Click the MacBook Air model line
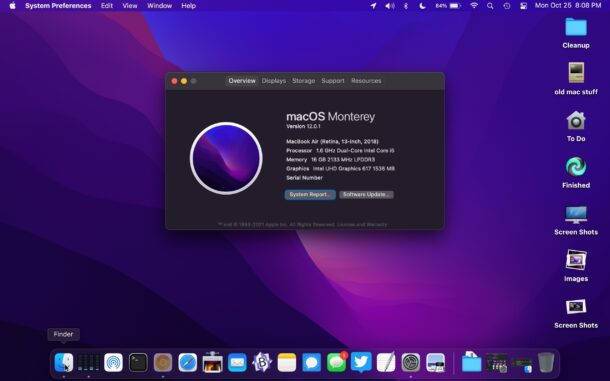This screenshot has width=610, height=381. click(x=332, y=142)
